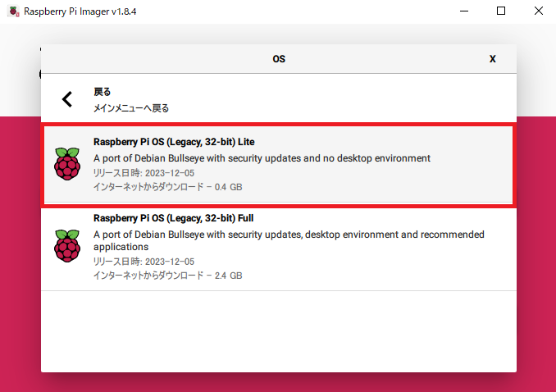
Task: Maximize the Raspberry Pi Imager window
Action: (x=501, y=11)
